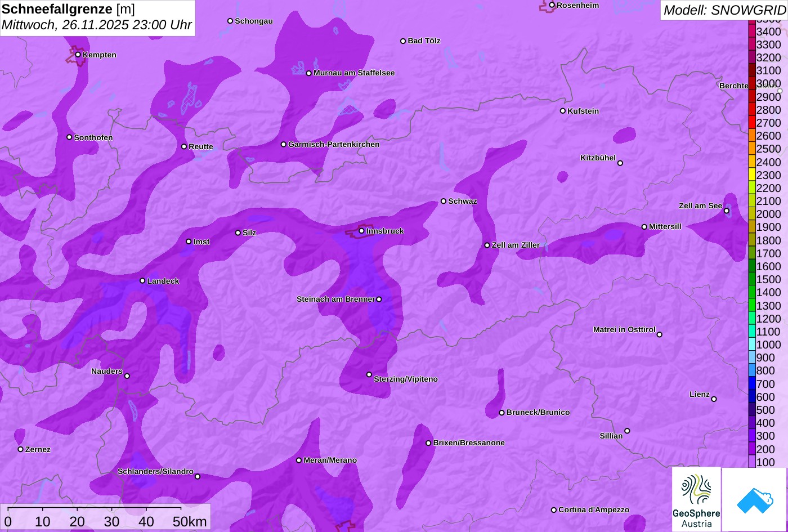Click the Zernez marker dot
The image size is (788, 532).
21,449
